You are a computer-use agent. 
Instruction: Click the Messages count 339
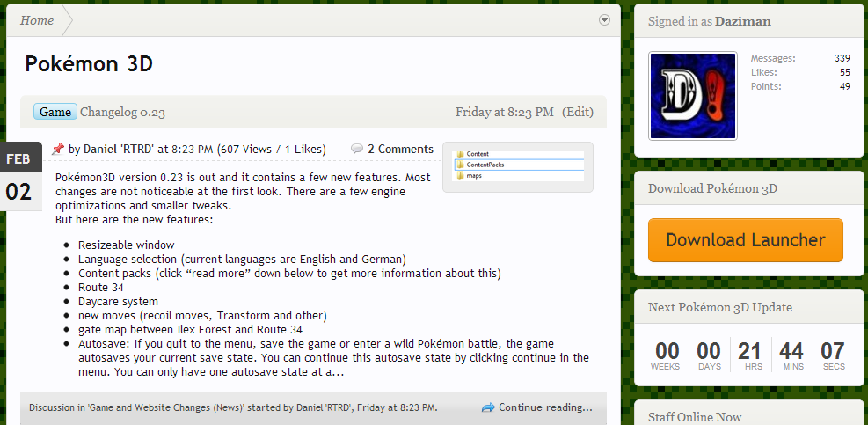(x=842, y=58)
